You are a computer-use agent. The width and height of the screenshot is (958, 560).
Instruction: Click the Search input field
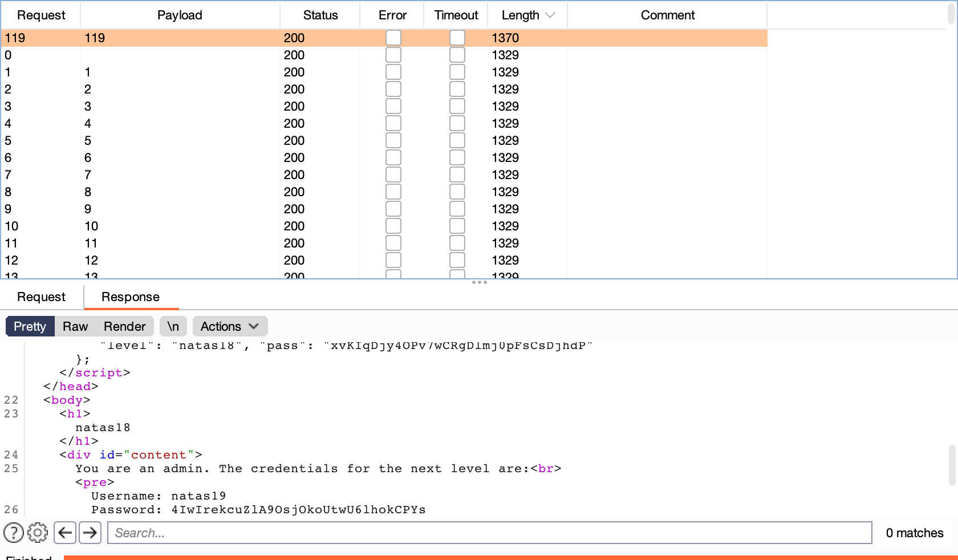(x=489, y=533)
